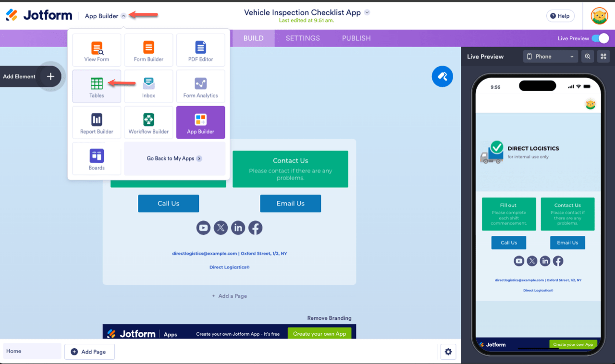This screenshot has height=364, width=615.
Task: Click the Facebook icon in phone preview
Action: point(558,261)
